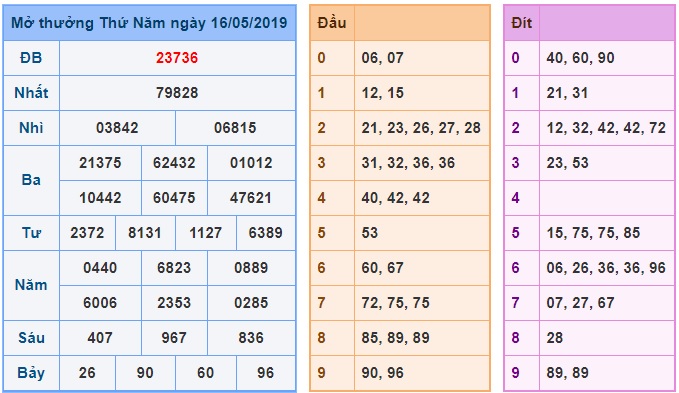The image size is (679, 393).
Task: Select Đít row 40, 60, 90
Action: click(580, 58)
